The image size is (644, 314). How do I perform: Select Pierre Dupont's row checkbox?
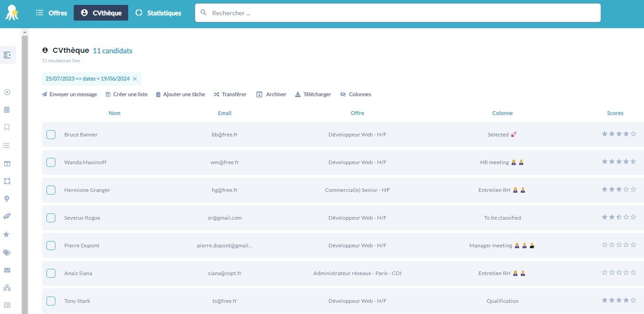pos(51,246)
